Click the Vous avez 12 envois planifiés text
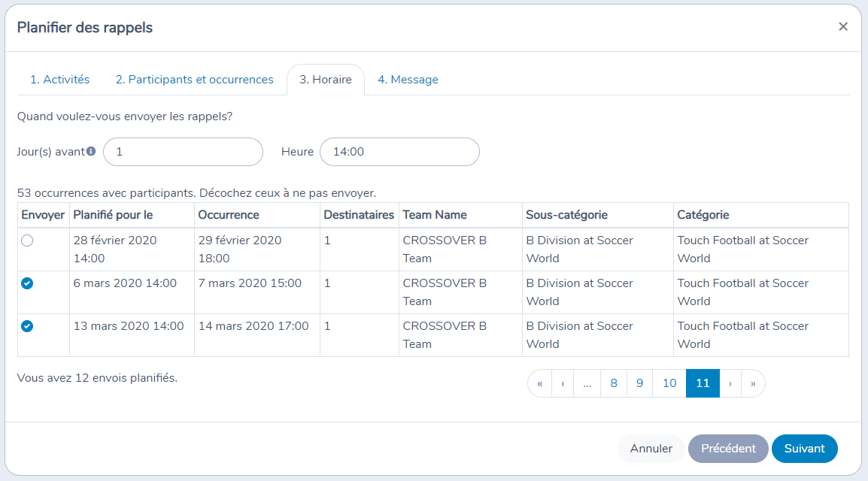This screenshot has height=481, width=868. [98, 378]
